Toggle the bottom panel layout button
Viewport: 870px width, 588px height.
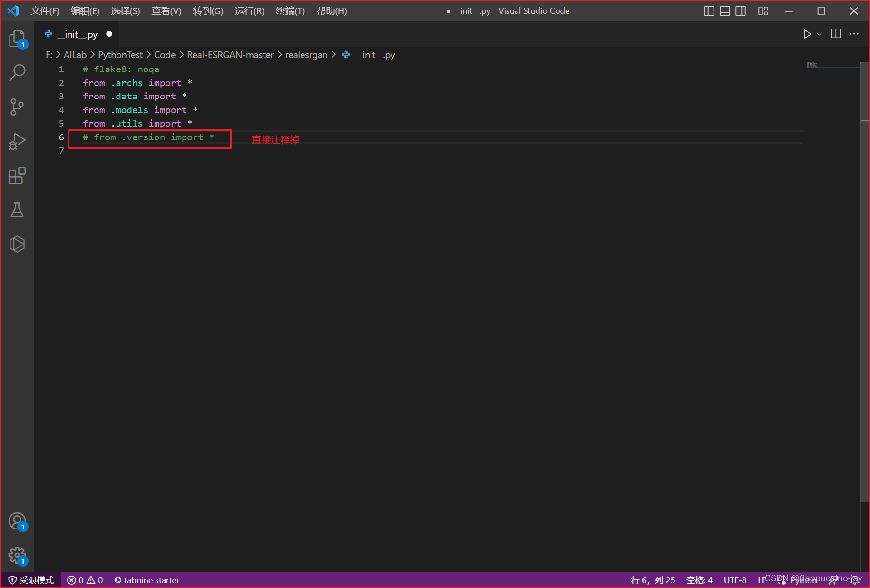pos(725,11)
